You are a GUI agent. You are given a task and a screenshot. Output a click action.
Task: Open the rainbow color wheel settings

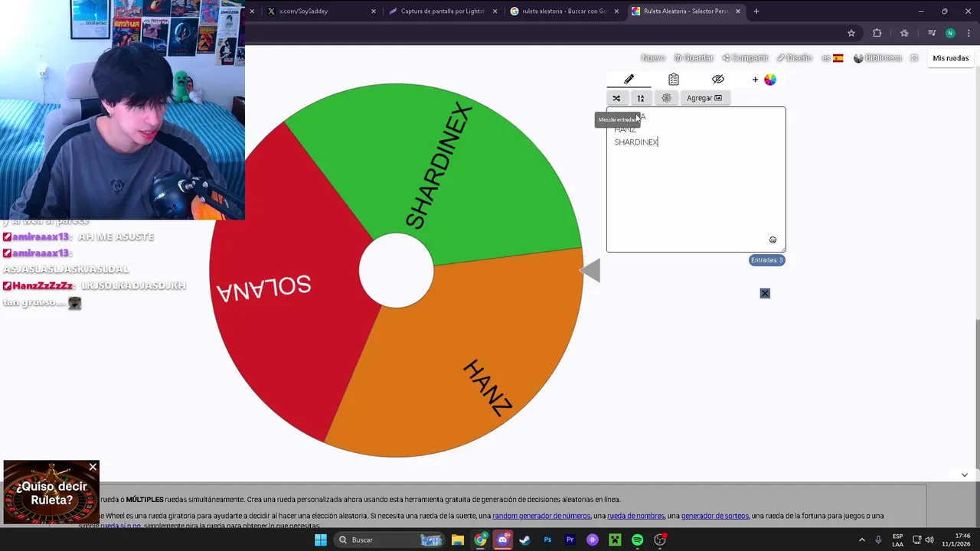pos(769,80)
